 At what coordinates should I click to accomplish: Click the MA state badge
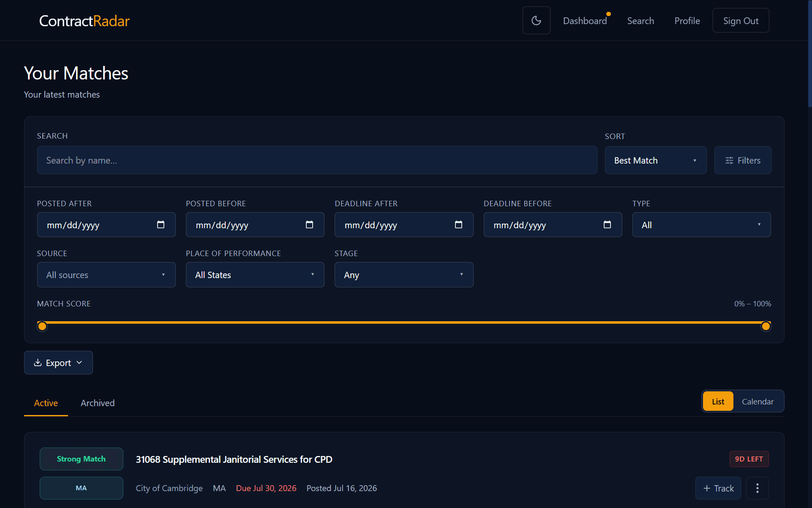pos(81,488)
